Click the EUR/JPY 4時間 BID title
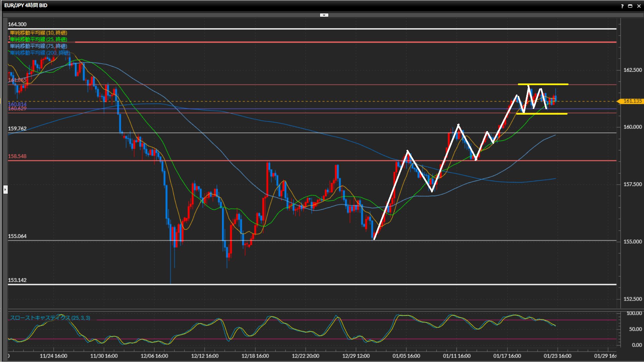The height and width of the screenshot is (362, 644). [x=26, y=5]
